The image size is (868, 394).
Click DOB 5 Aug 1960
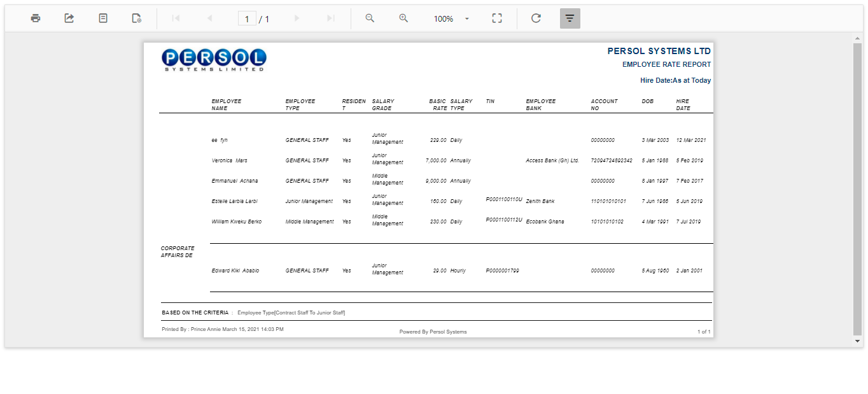pyautogui.click(x=655, y=271)
